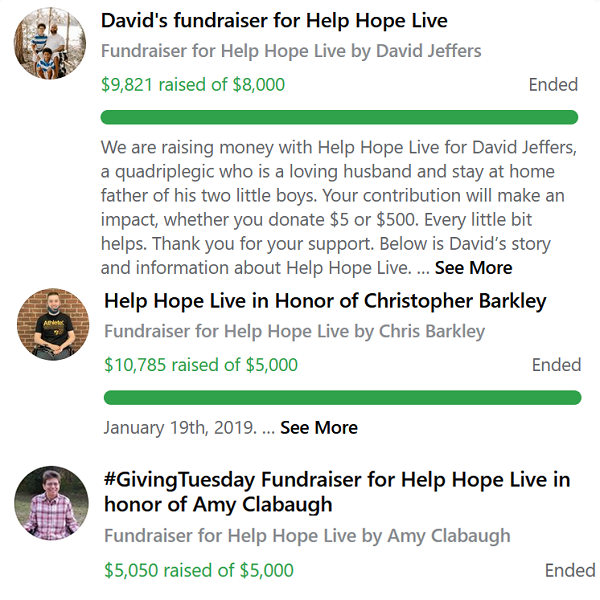This screenshot has height=600, width=600.
Task: Open "Help Hope Live in Honor of Christopher Barkley"
Action: 325,301
